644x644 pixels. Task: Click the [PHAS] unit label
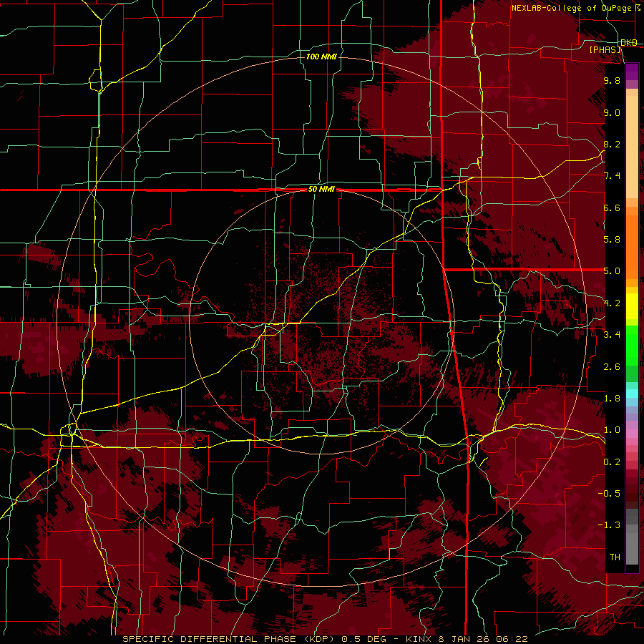tap(605, 49)
